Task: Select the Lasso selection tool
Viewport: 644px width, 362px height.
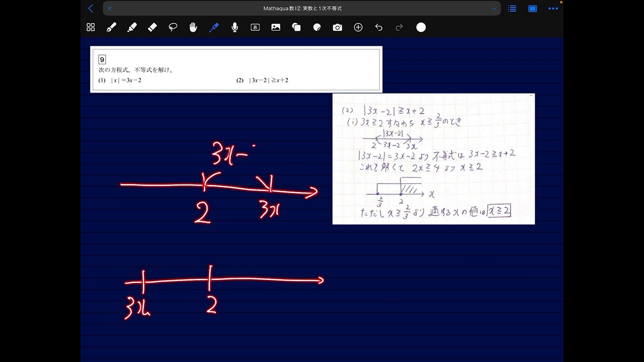Action: pyautogui.click(x=173, y=28)
